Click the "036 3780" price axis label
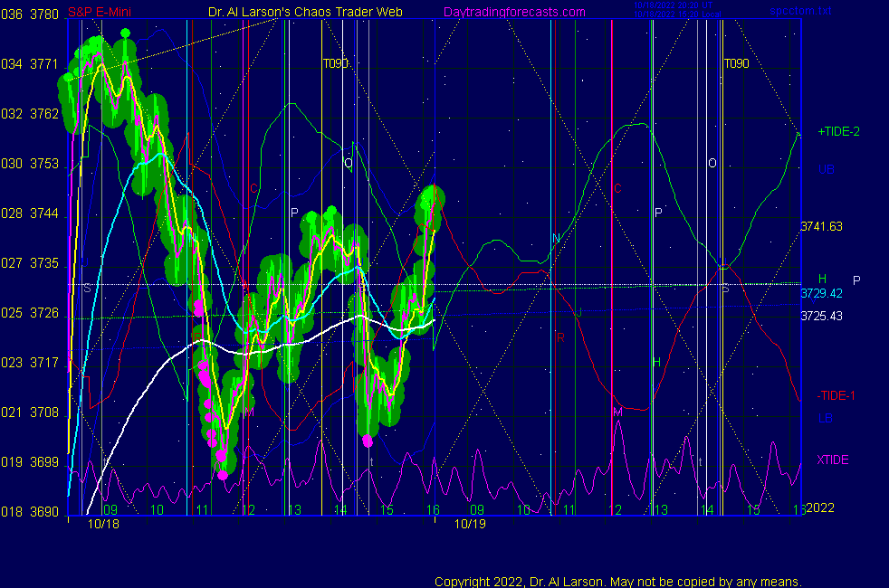 (30, 14)
